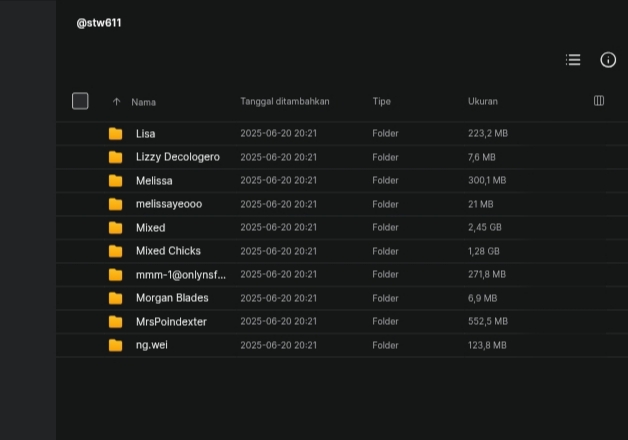Click the Mixed folder icon

pos(115,228)
